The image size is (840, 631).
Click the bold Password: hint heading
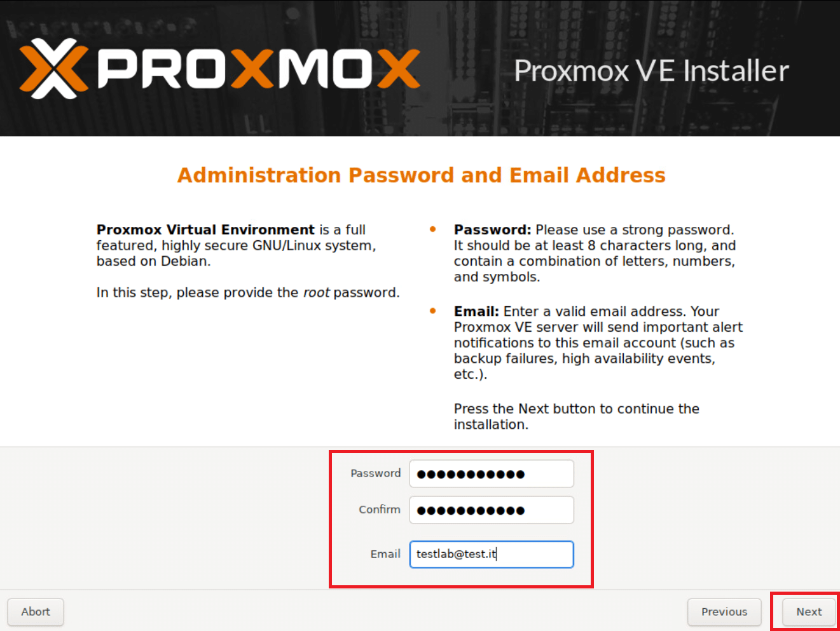(492, 230)
